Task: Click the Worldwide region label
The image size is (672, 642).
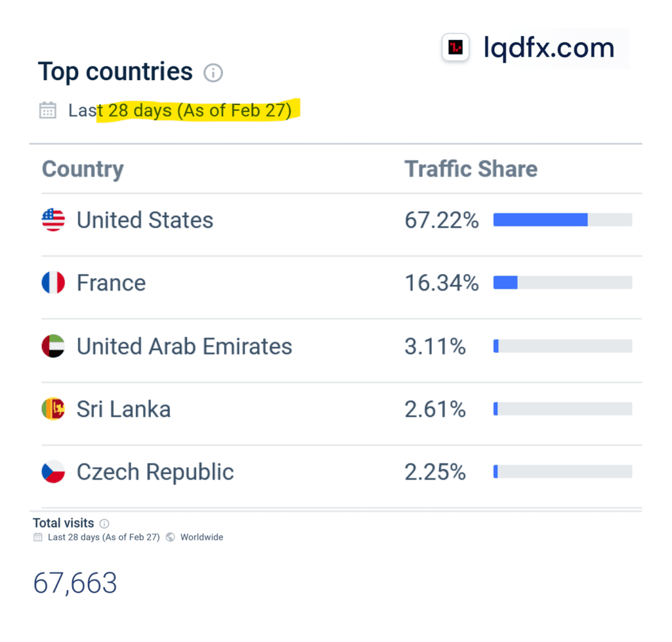Action: [x=202, y=537]
